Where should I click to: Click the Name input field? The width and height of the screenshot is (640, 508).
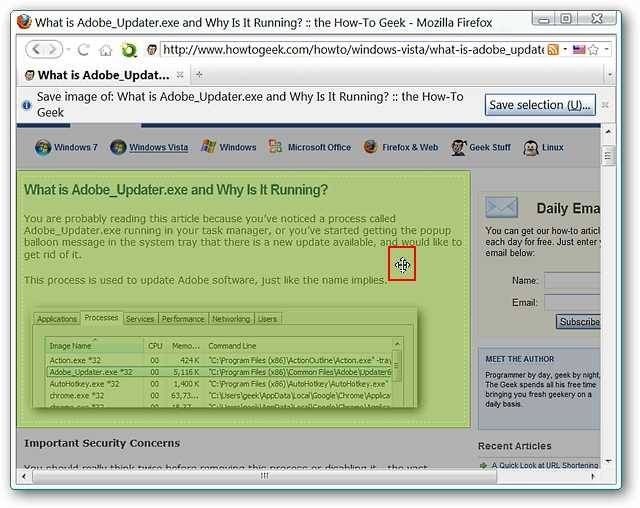(572, 281)
